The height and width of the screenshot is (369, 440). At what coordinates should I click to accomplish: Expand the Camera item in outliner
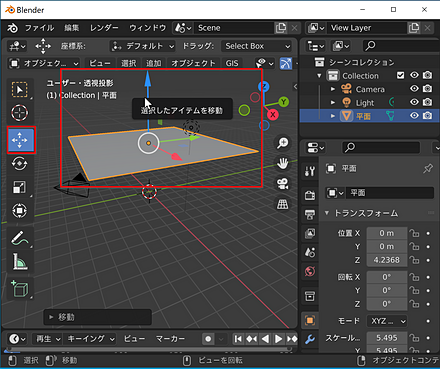333,89
